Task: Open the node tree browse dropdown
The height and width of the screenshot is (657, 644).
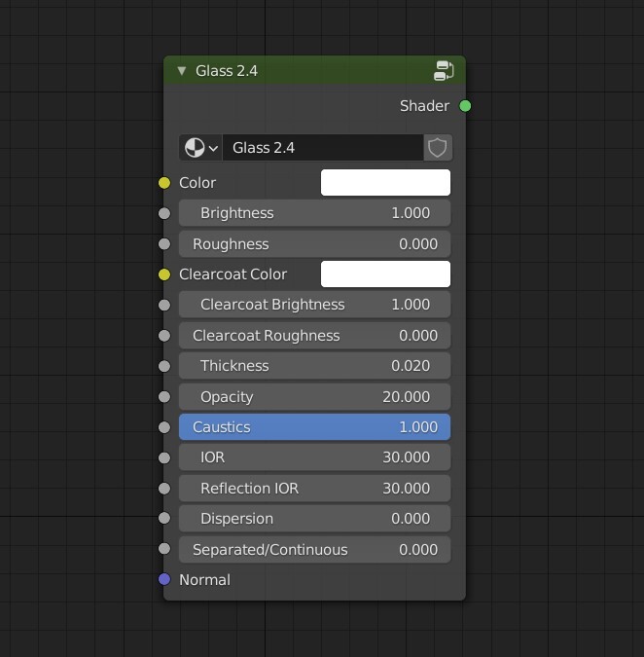Action: pyautogui.click(x=201, y=148)
